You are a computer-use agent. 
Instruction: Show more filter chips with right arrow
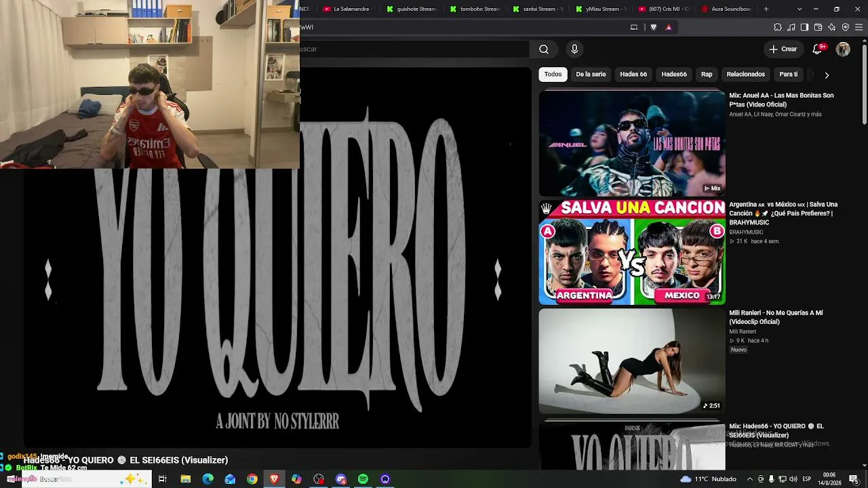pos(827,75)
